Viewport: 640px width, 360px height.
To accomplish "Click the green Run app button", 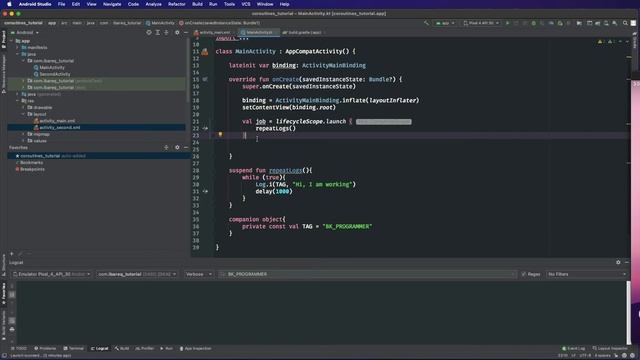I will click(x=507, y=23).
